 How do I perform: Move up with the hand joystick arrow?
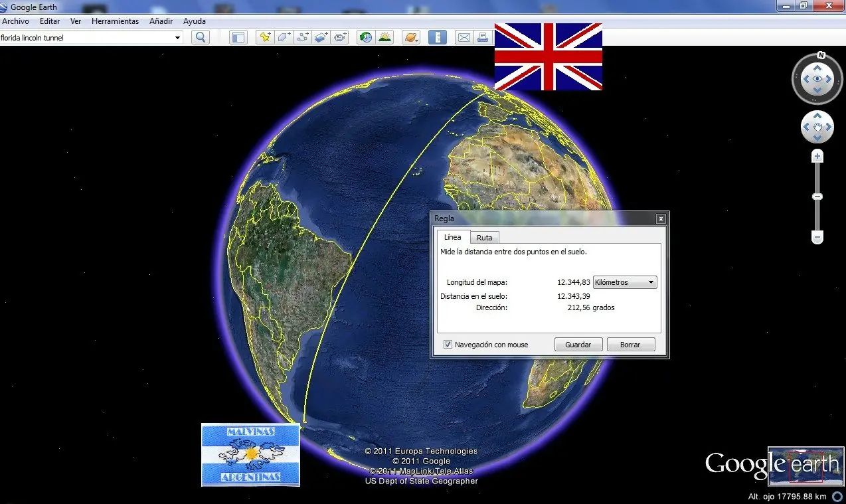[817, 116]
